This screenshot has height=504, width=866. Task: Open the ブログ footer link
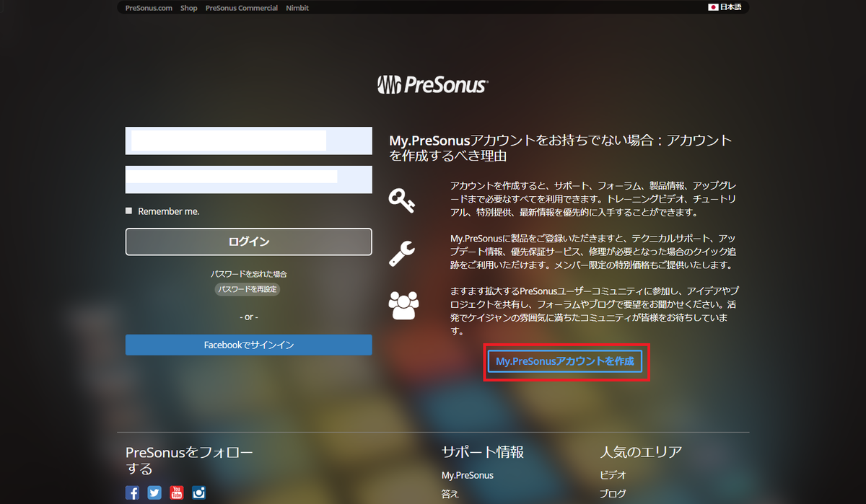613,494
